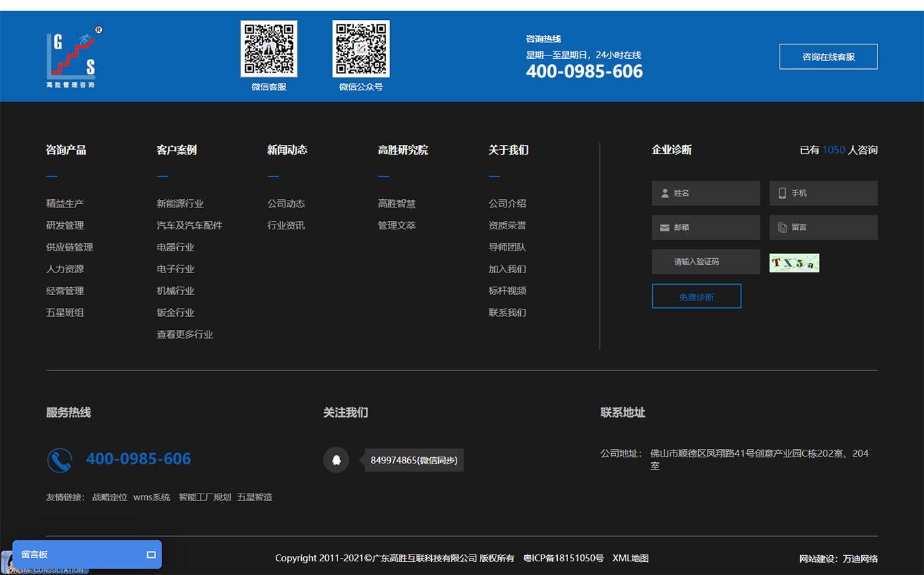Viewport: 924px width, 575px height.
Task: Click the captcha image to refresh
Action: pos(794,263)
